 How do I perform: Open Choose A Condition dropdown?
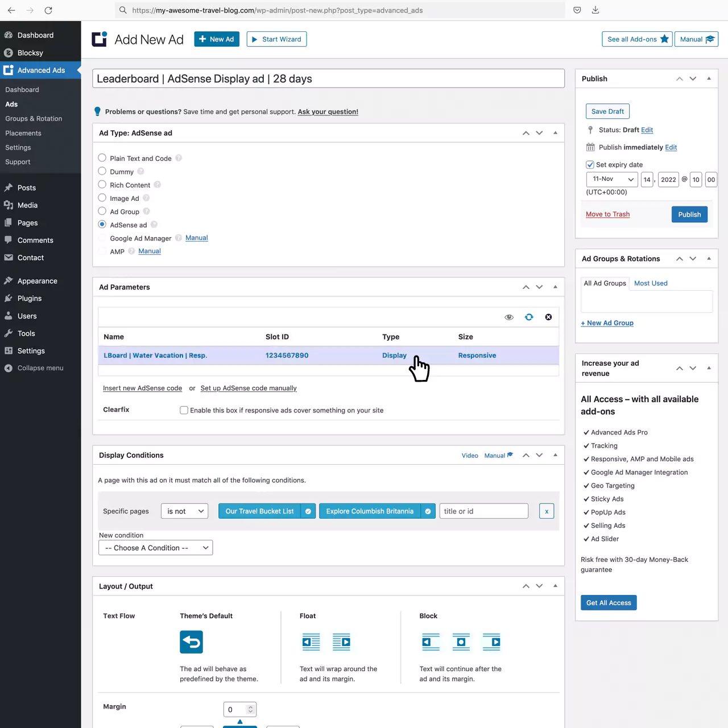coord(156,548)
